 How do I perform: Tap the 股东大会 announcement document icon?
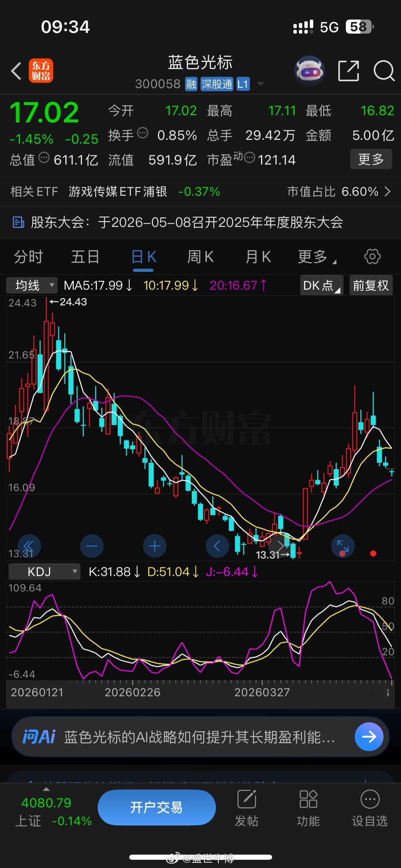19,222
